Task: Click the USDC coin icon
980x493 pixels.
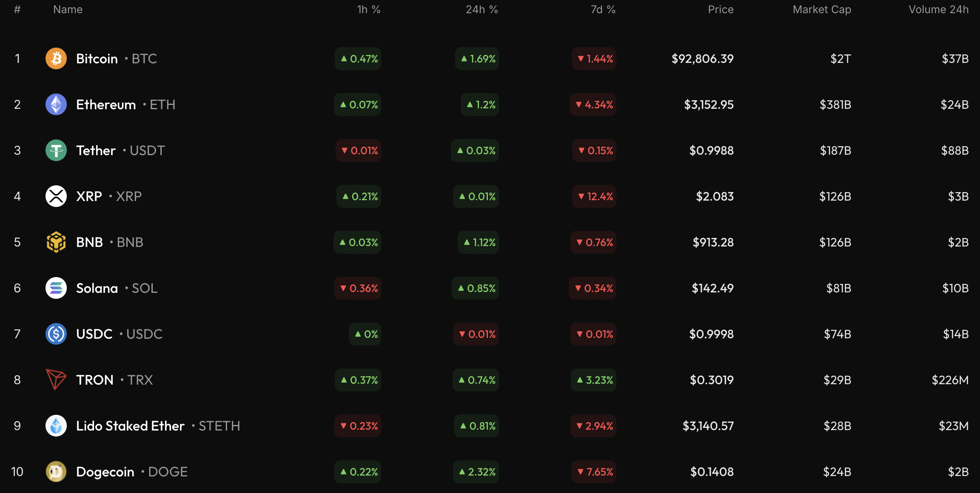Action: (56, 334)
